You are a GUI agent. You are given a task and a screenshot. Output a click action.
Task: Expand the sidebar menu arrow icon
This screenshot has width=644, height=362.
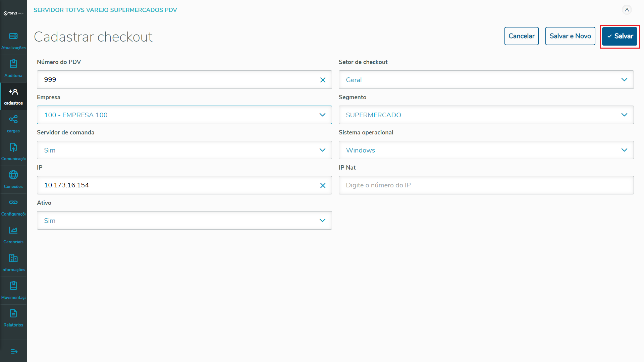tap(14, 352)
